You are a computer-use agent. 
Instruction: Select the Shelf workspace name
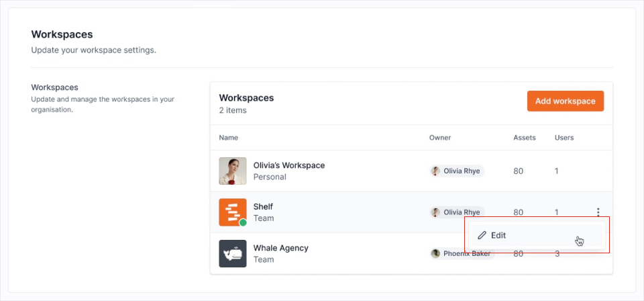point(263,207)
